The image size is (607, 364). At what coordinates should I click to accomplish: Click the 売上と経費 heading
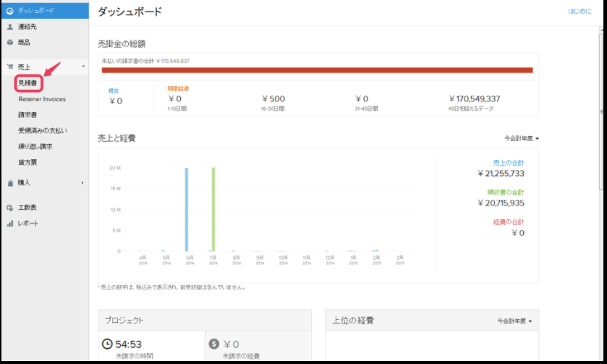116,138
